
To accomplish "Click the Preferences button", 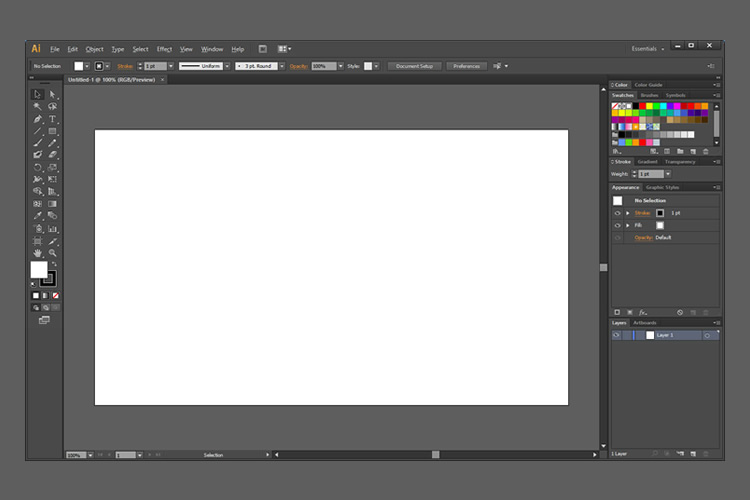I will pyautogui.click(x=466, y=66).
